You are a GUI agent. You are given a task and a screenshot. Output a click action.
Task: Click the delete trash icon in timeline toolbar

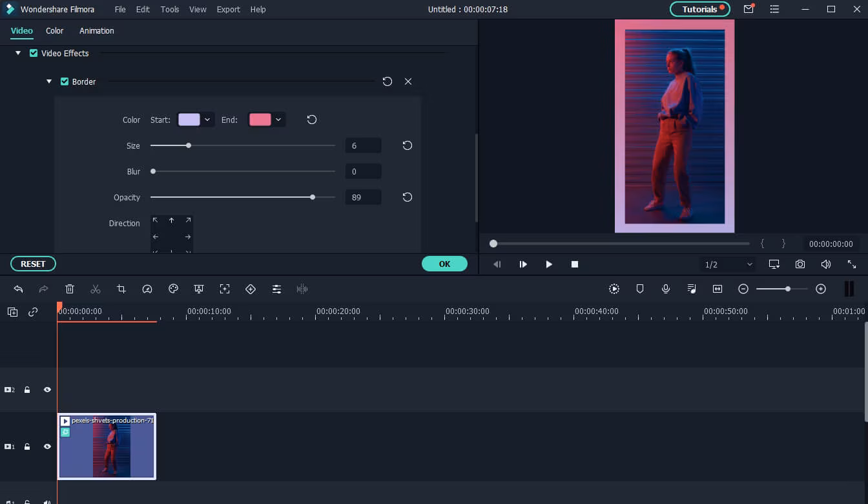(70, 289)
